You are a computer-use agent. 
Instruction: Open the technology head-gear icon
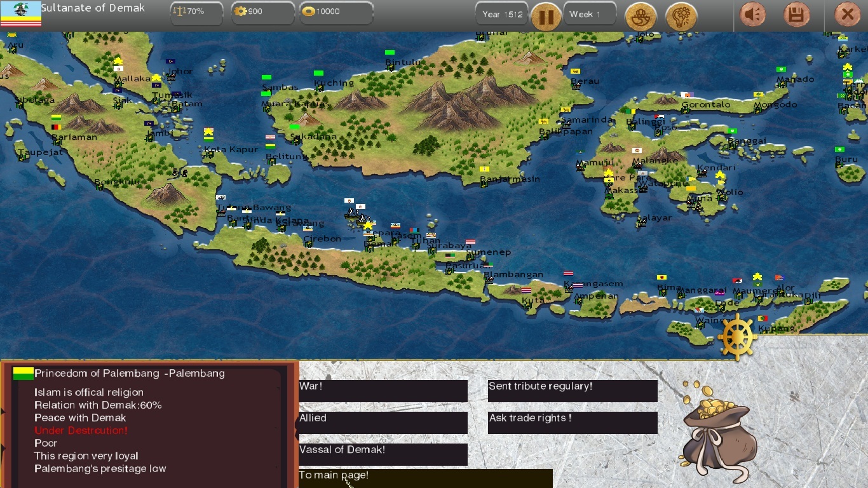tap(681, 16)
